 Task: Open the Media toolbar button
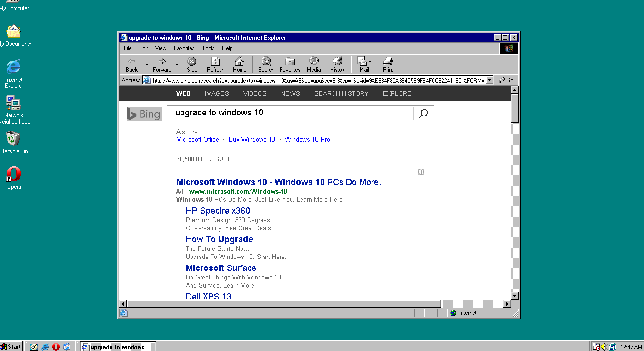[313, 64]
